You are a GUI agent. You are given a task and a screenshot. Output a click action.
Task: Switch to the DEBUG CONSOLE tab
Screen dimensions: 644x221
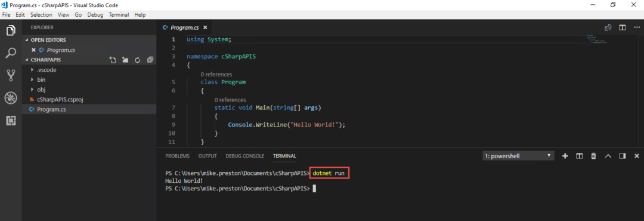pos(245,156)
